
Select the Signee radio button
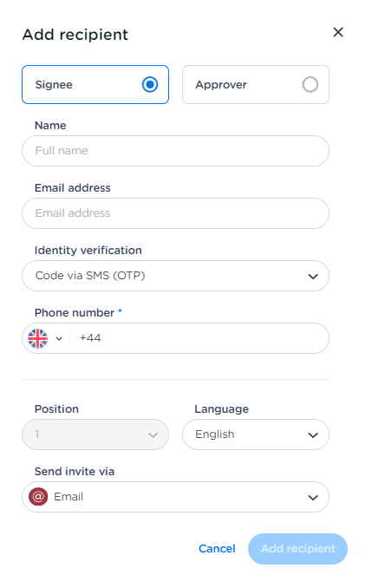(x=150, y=84)
